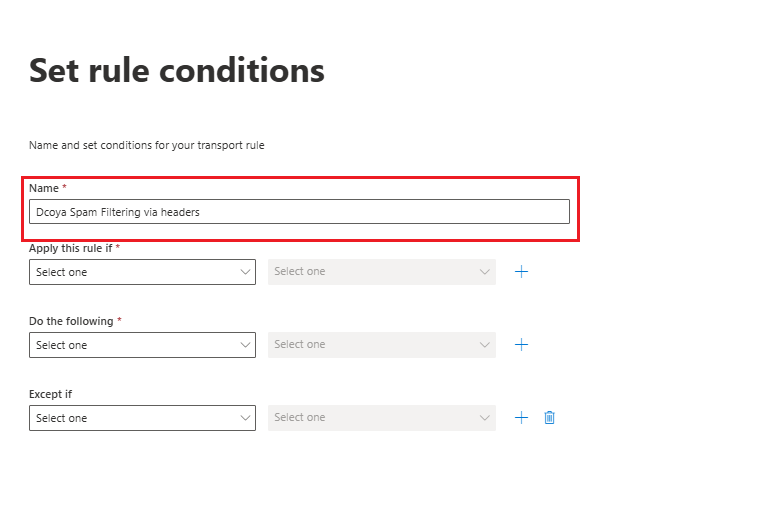Click the Apply this rule if label

71,248
